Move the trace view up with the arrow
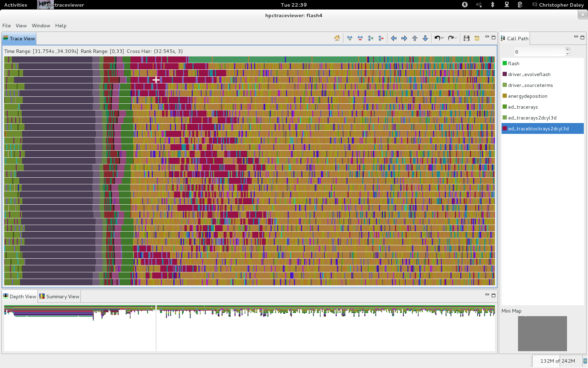 pyautogui.click(x=415, y=38)
